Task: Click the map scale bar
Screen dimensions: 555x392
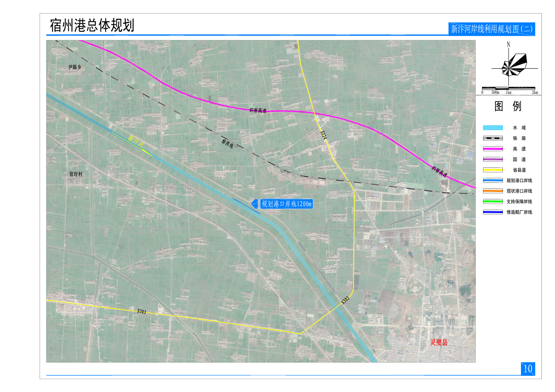Action: (x=509, y=88)
